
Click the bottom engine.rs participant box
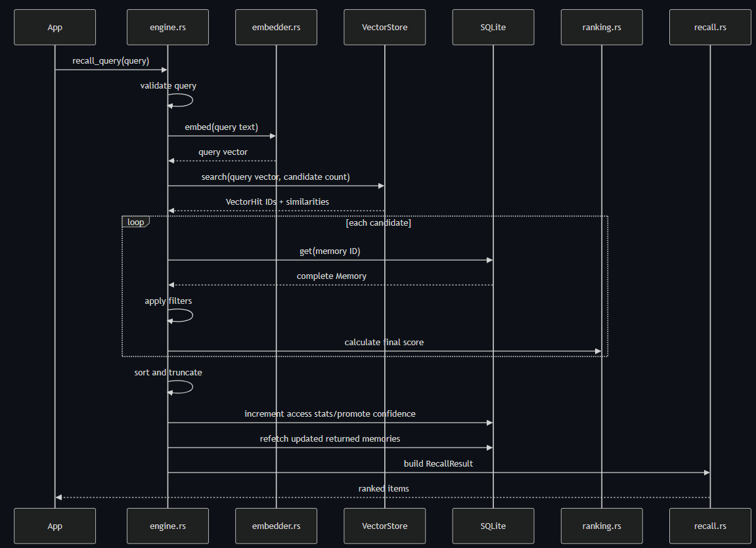[167, 526]
